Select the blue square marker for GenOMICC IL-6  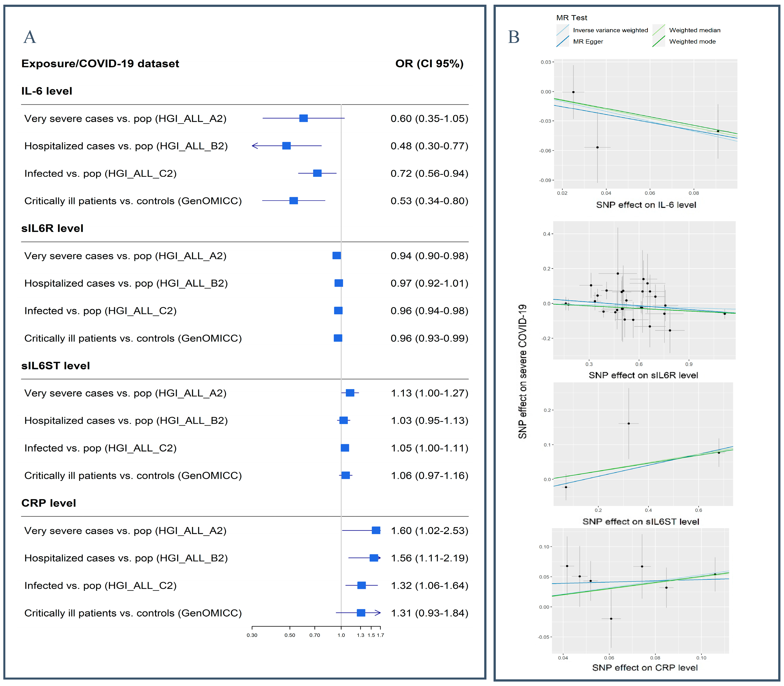tap(294, 201)
